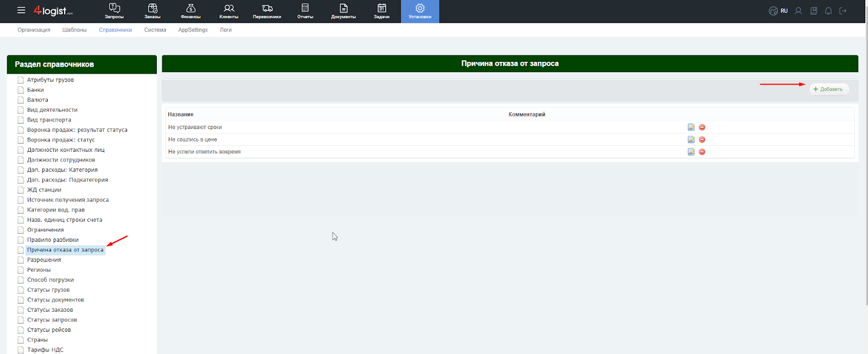The width and height of the screenshot is (868, 354).
Task: Select Статусы заказов directory
Action: point(50,310)
